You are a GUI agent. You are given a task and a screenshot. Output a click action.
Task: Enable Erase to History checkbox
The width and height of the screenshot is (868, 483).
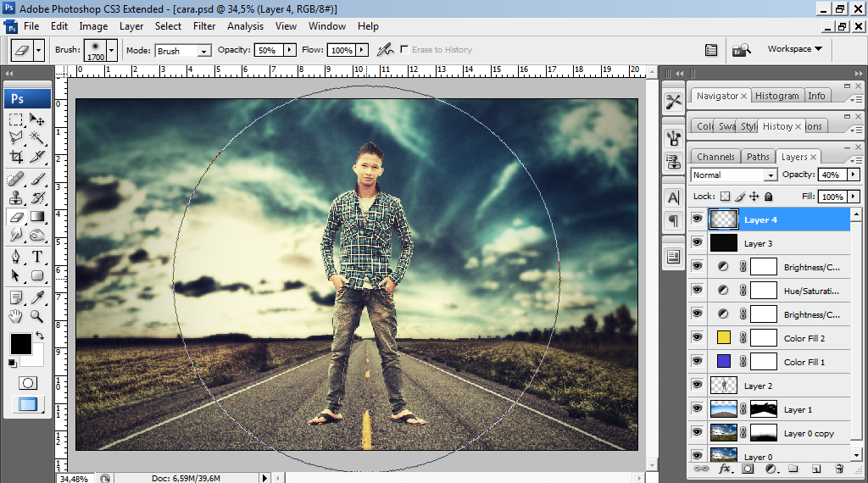tap(404, 49)
